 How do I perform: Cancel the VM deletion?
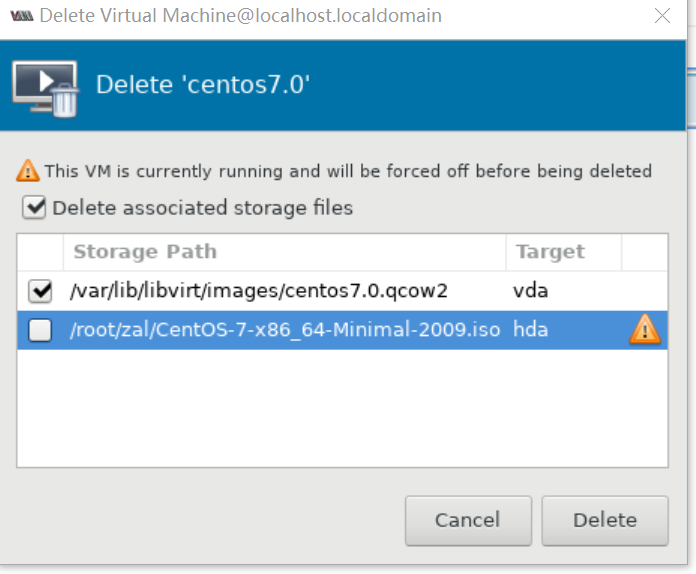point(468,521)
